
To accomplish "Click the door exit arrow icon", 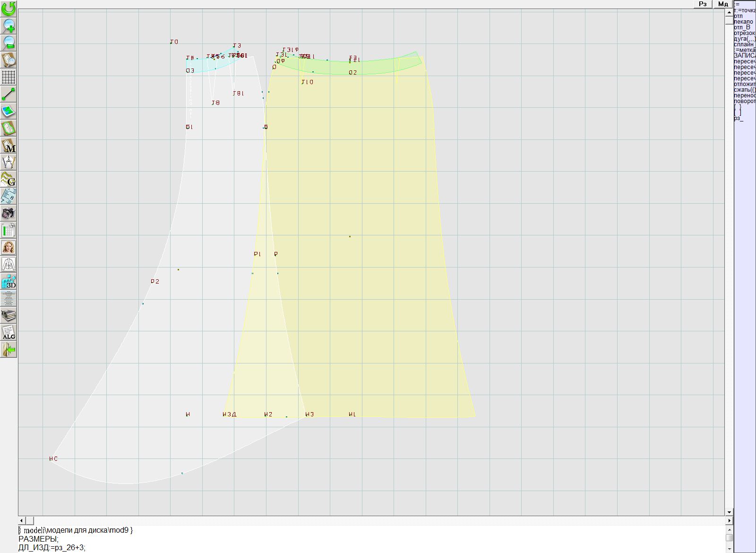I will coord(9,350).
